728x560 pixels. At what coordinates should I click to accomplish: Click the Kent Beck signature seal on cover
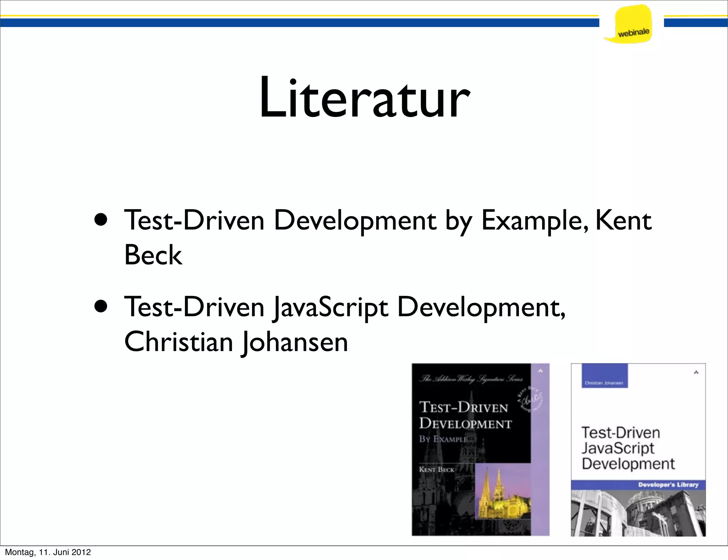pos(530,399)
